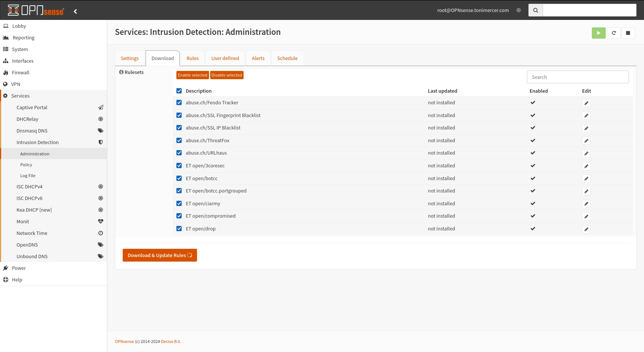Click the Unbound DNS tags icon
This screenshot has height=352, width=644.
pyautogui.click(x=101, y=256)
